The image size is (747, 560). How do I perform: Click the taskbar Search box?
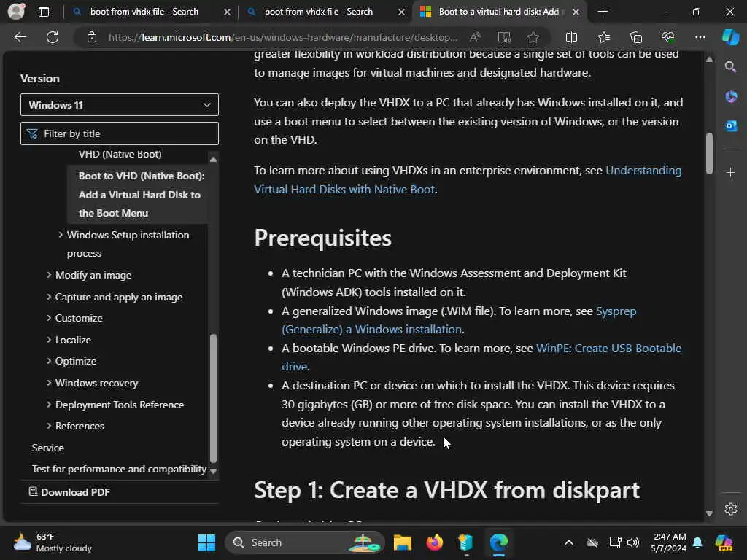pos(304,542)
